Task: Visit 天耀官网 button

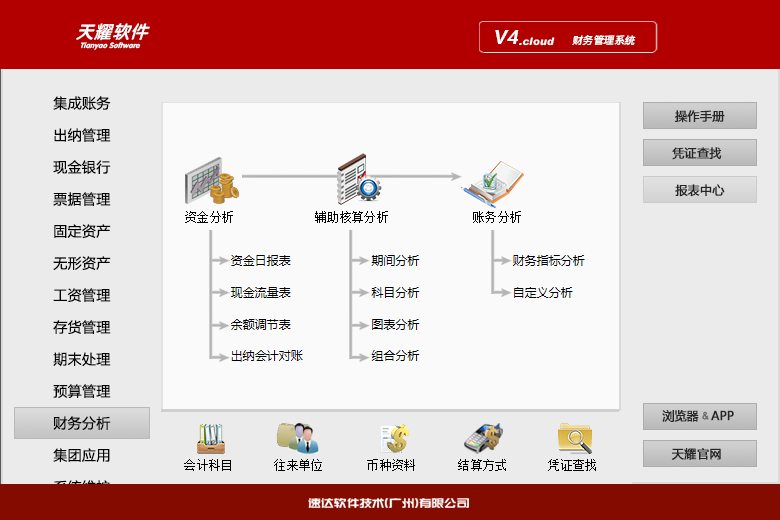Action: coord(699,453)
